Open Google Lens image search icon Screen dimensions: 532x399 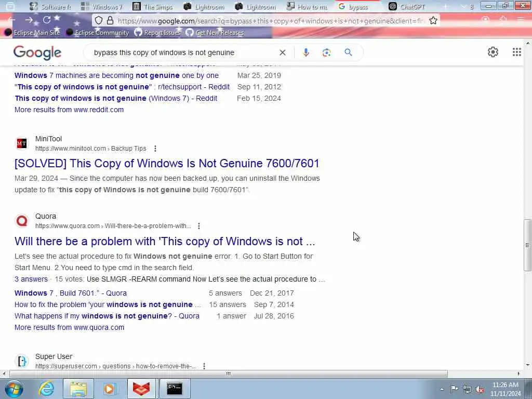(x=326, y=52)
